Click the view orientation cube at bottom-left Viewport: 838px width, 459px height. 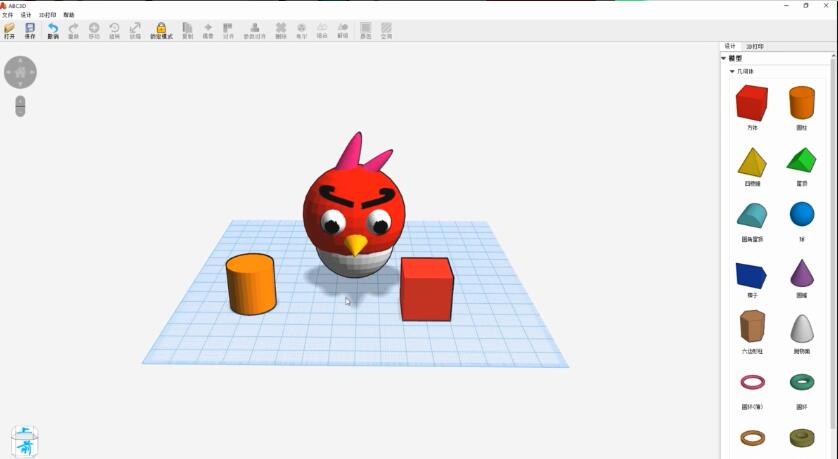coord(25,441)
